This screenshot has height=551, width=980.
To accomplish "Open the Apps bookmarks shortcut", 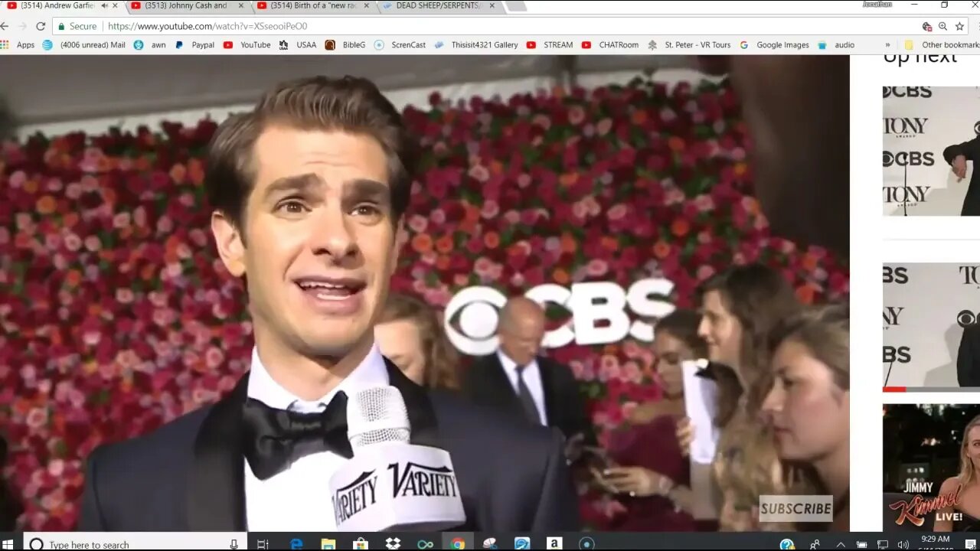I will coord(18,45).
